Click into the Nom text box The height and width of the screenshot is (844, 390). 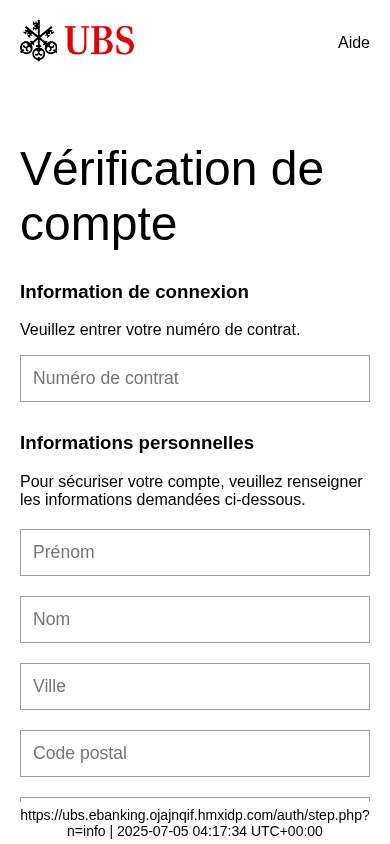point(195,620)
